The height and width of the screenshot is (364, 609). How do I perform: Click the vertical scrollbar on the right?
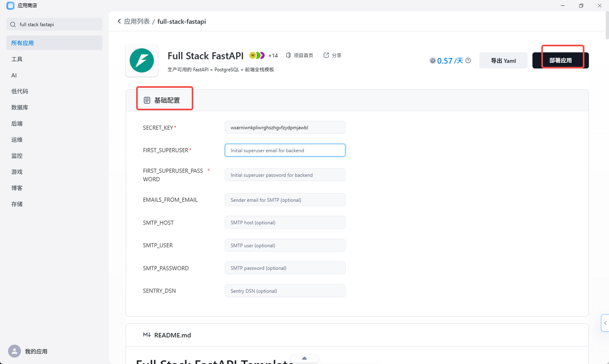pyautogui.click(x=607, y=24)
